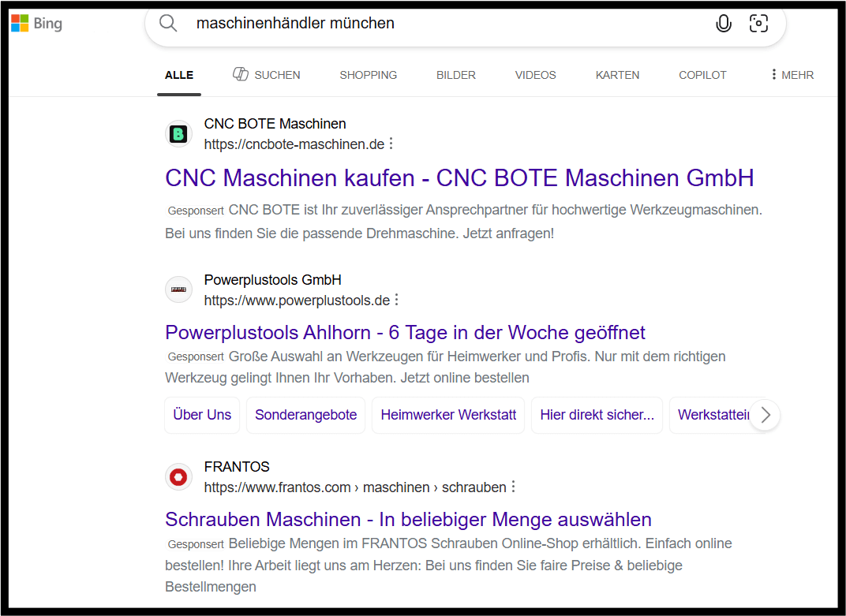Open the three-dot menu beside cncbote-maschinen.de

pos(391,144)
